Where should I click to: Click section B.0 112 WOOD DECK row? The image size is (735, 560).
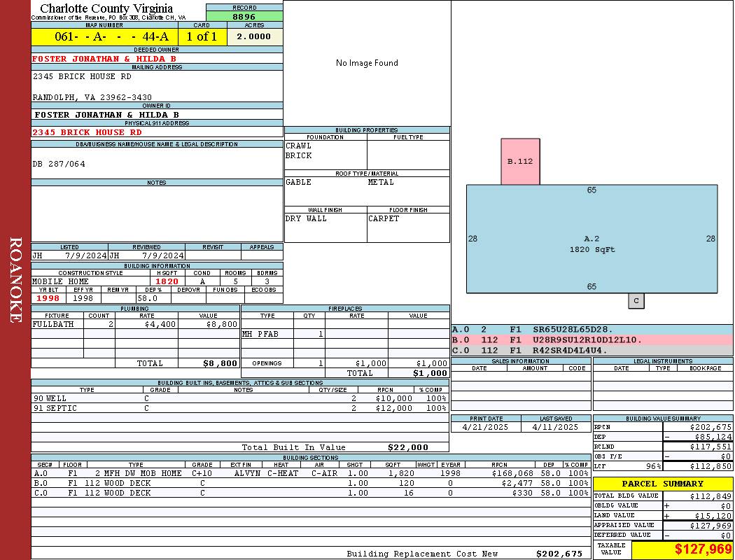pyautogui.click(x=311, y=483)
